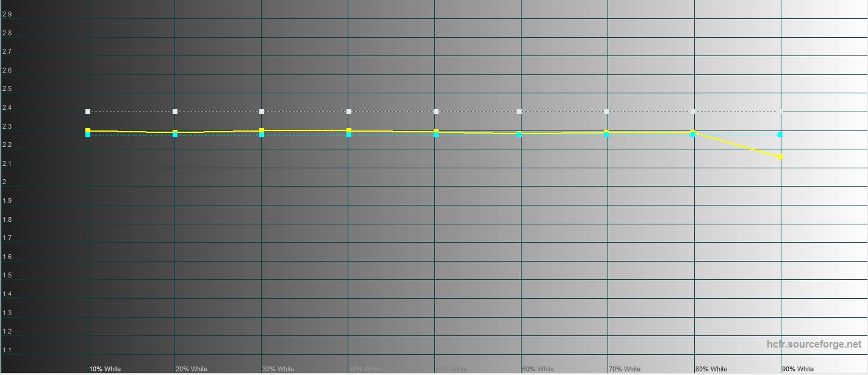Click the cyan average gamma marker at 90% White
This screenshot has height=375, width=868.
click(780, 135)
